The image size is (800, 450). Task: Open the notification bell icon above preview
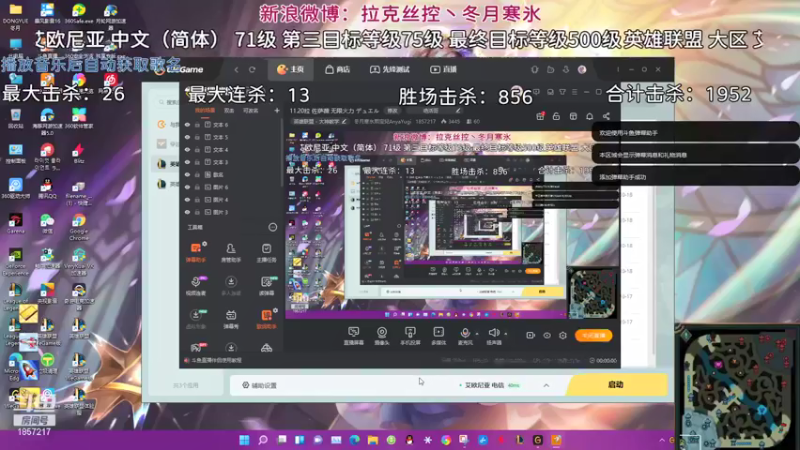pyautogui.click(x=590, y=116)
